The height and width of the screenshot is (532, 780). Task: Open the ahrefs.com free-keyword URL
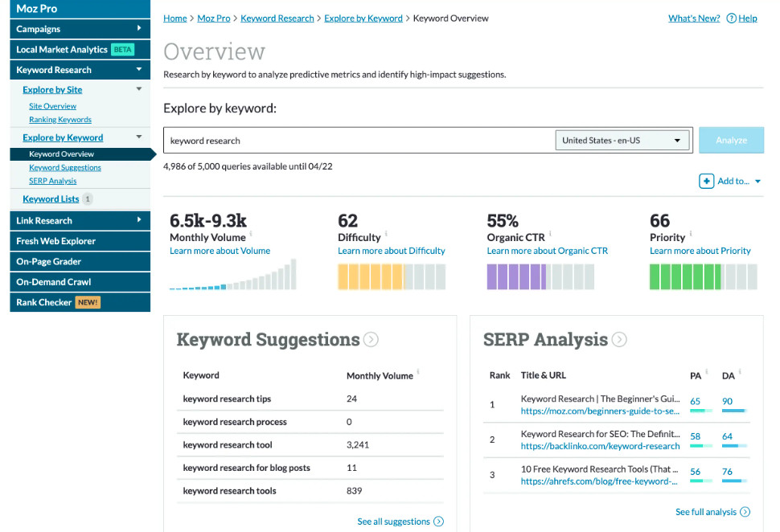599,482
